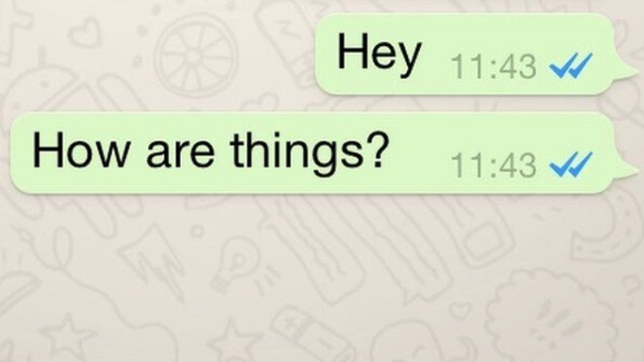The image size is (644, 362).
Task: Click the word "things?" in second message
Action: [309, 152]
